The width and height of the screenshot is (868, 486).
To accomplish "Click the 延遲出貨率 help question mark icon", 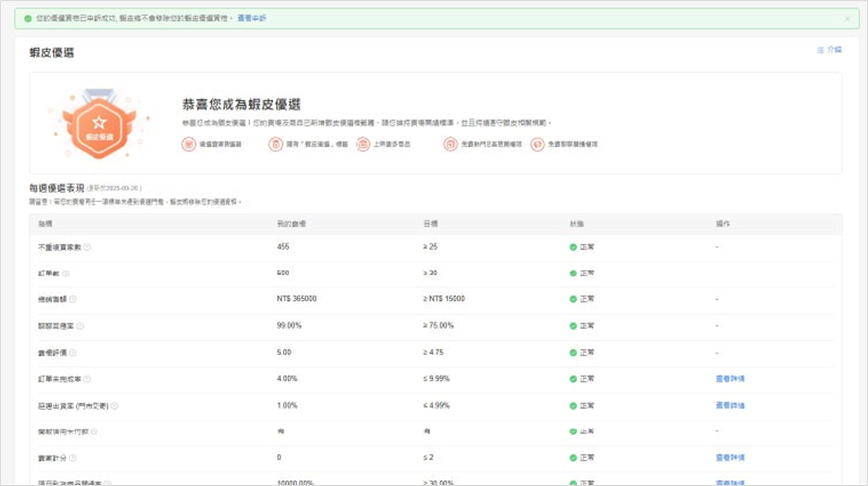I will (114, 406).
